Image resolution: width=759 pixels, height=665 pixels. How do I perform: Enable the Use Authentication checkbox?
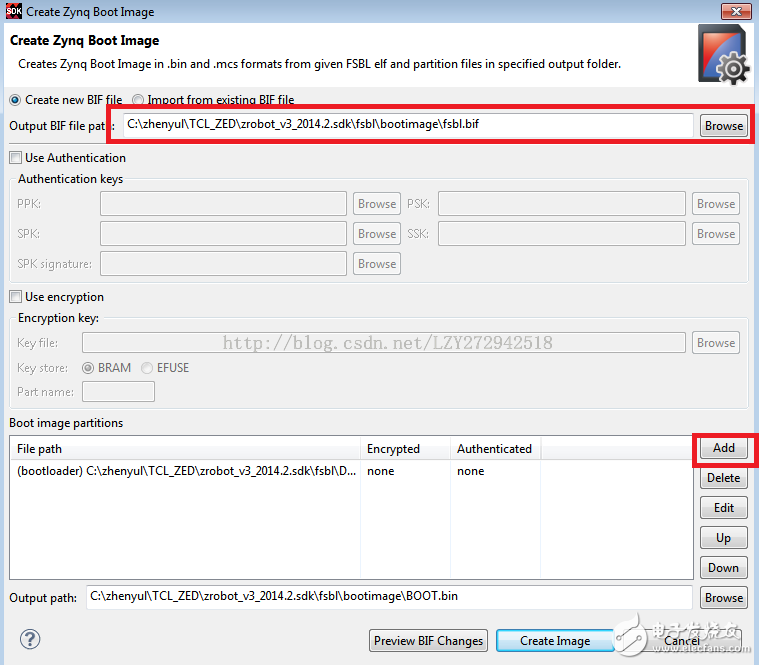click(15, 158)
